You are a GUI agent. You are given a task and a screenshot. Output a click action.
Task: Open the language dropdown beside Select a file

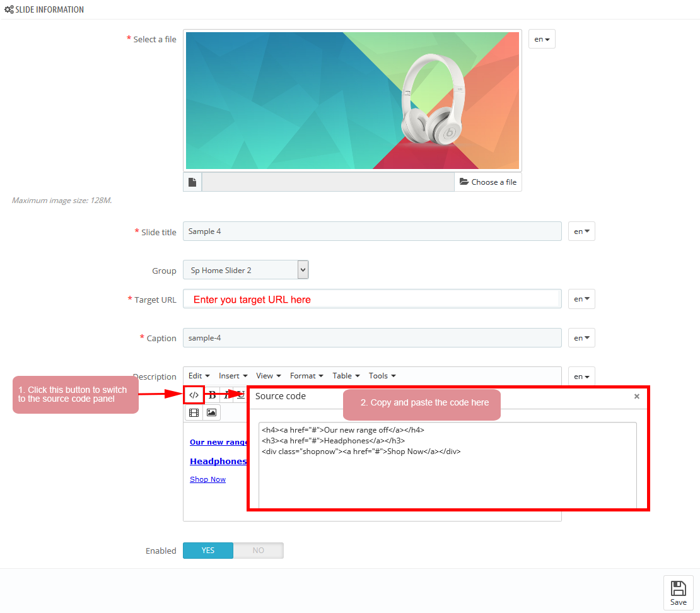542,39
